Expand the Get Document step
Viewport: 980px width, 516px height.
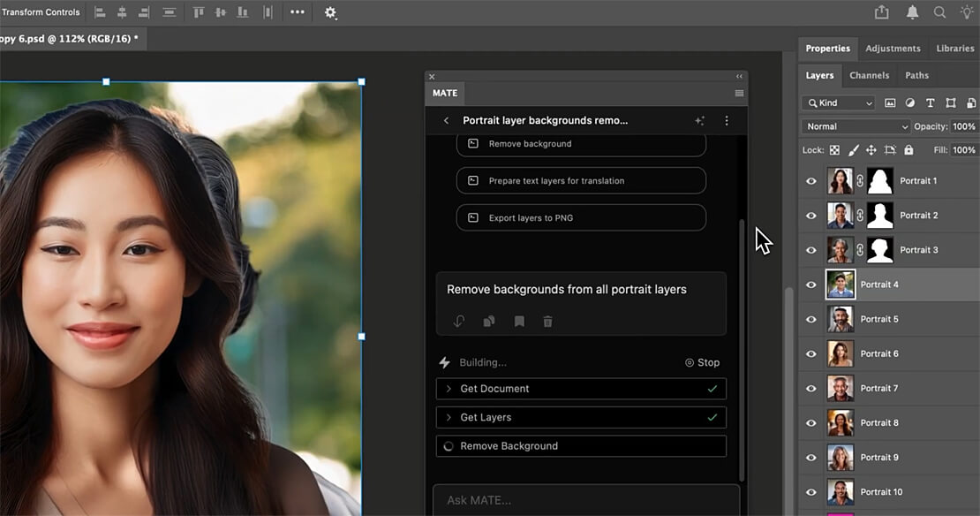(x=449, y=389)
